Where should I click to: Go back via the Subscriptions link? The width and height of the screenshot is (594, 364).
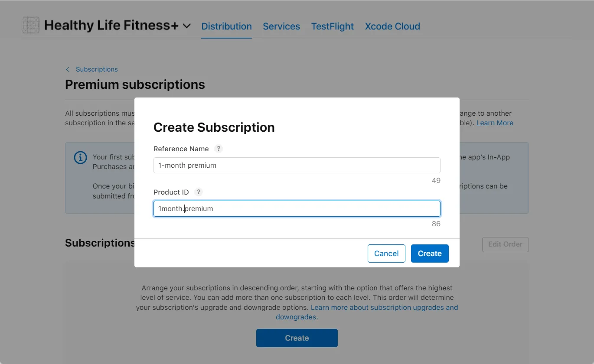click(97, 69)
